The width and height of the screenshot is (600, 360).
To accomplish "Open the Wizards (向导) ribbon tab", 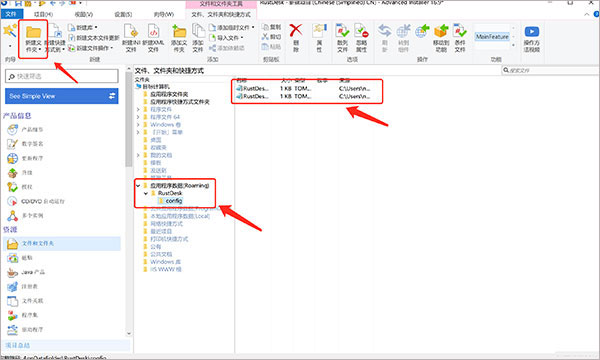I will tap(163, 14).
